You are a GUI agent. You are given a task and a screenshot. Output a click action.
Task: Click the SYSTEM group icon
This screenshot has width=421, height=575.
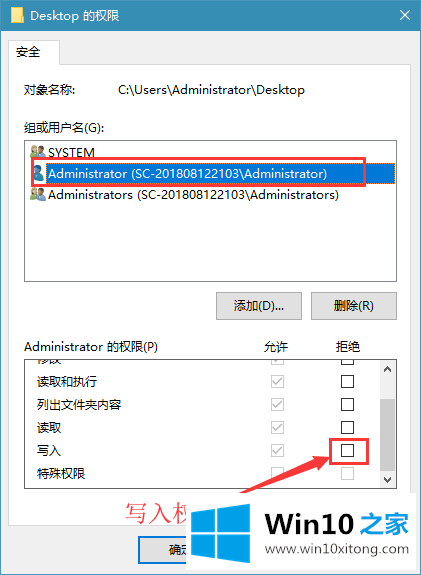click(x=38, y=152)
